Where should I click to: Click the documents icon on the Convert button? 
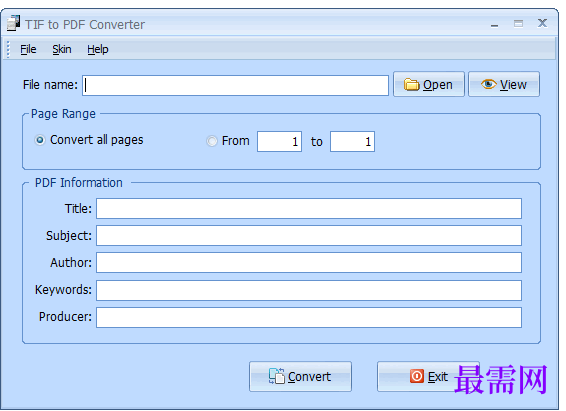point(277,376)
